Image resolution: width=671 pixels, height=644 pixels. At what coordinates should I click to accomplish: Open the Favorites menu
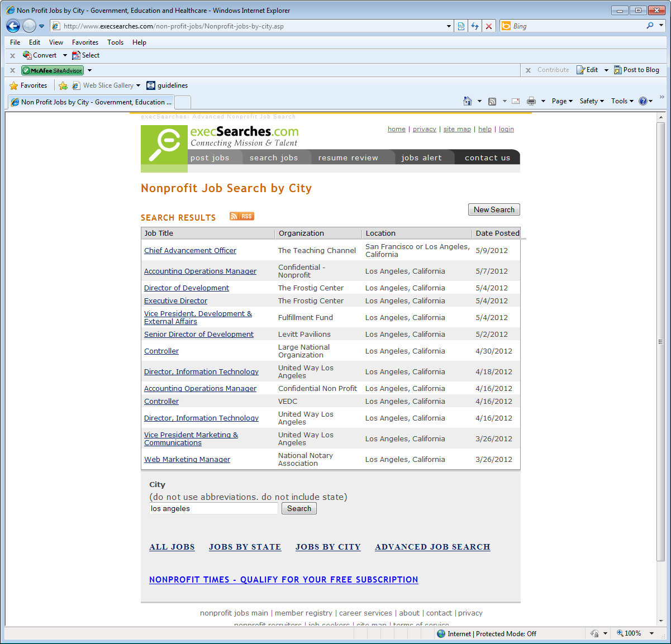[x=85, y=42]
